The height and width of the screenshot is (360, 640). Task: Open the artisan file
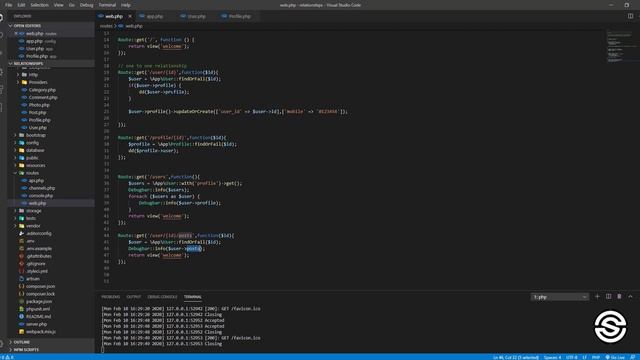pyautogui.click(x=33, y=279)
